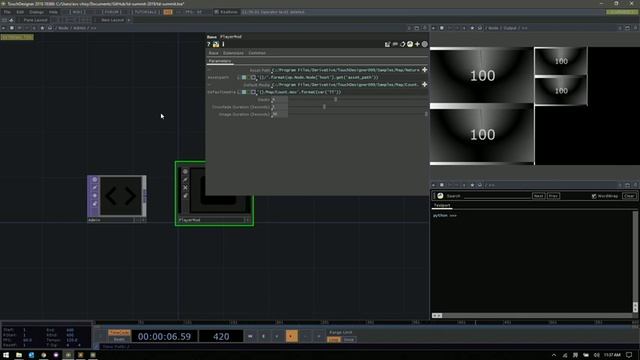
Task: Toggle the WordWrap checkbox
Action: coord(594,196)
